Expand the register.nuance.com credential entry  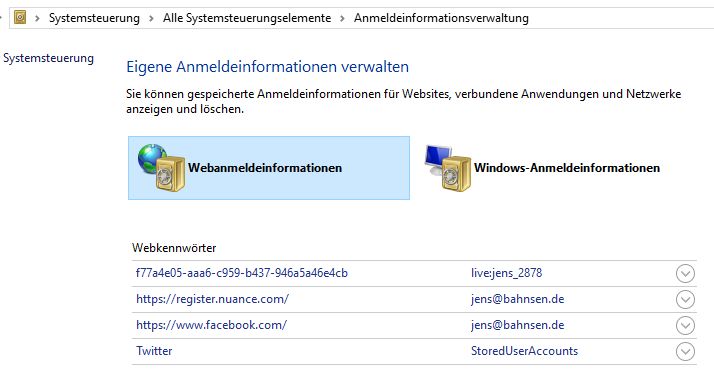(685, 300)
